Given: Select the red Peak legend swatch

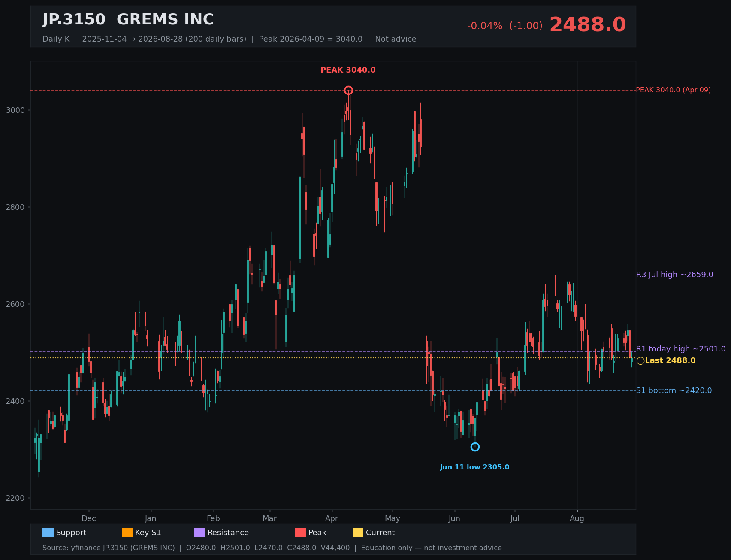Looking at the screenshot, I should (300, 533).
